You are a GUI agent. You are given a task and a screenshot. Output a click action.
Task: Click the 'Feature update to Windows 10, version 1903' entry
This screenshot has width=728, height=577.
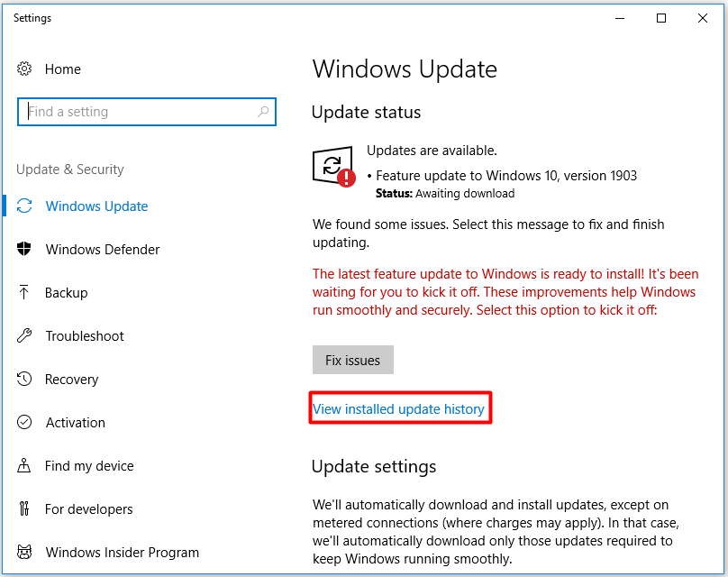pos(506,176)
